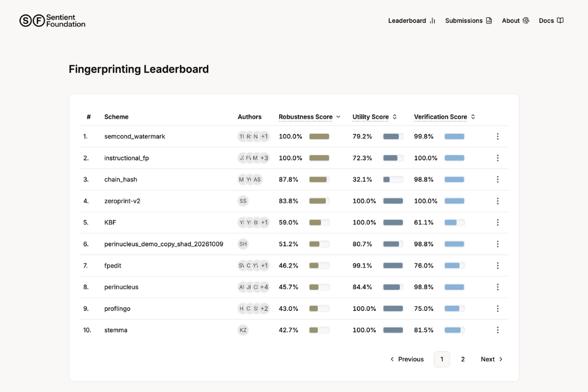Viewport: 588px width, 392px height.
Task: Sort by Robustness Score column
Action: click(309, 117)
